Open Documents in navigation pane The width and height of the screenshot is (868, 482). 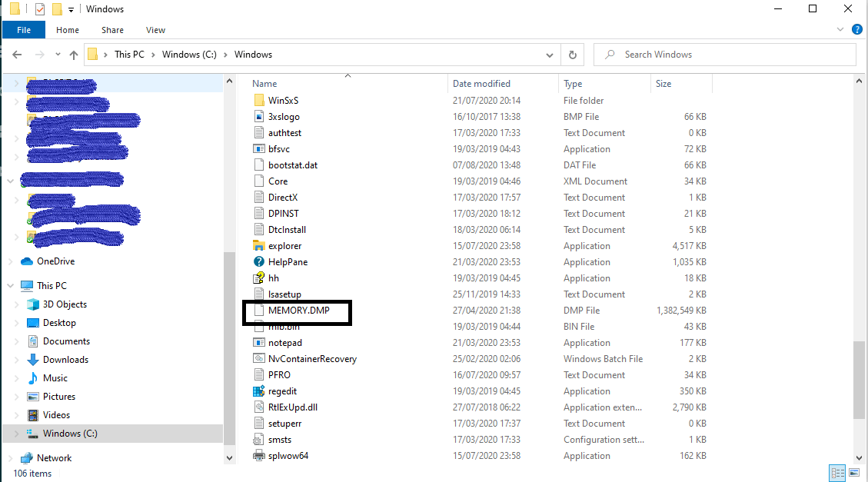pyautogui.click(x=66, y=341)
